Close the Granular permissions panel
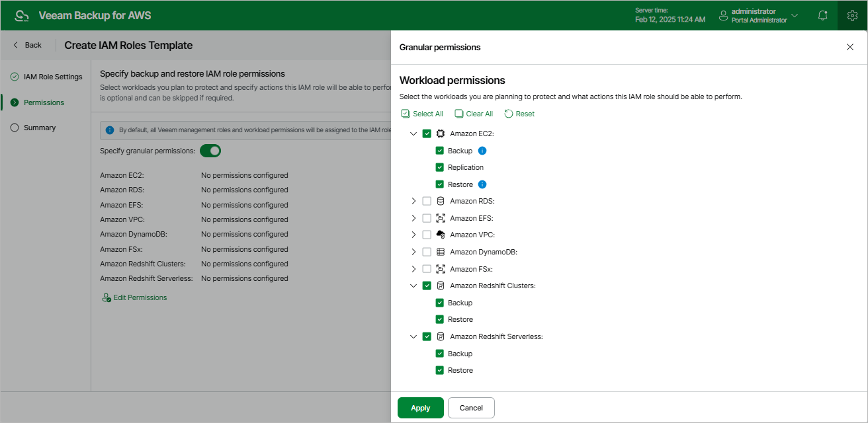The height and width of the screenshot is (423, 868). (x=850, y=47)
